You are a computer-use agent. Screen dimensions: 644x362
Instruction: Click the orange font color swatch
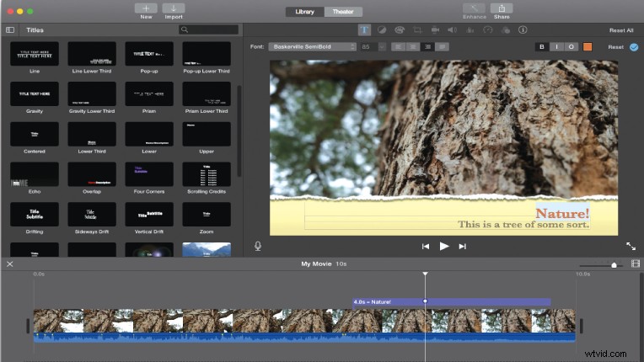click(588, 46)
